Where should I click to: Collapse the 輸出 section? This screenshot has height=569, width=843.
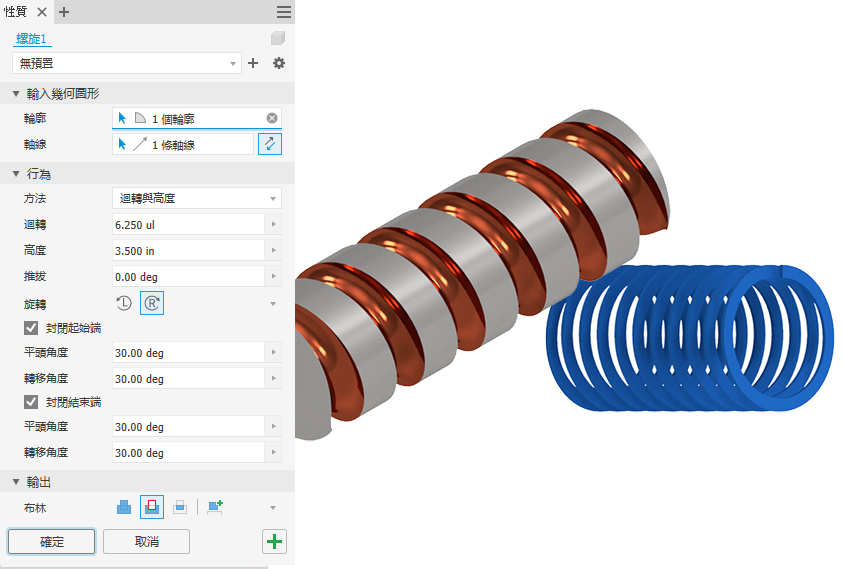[x=16, y=482]
